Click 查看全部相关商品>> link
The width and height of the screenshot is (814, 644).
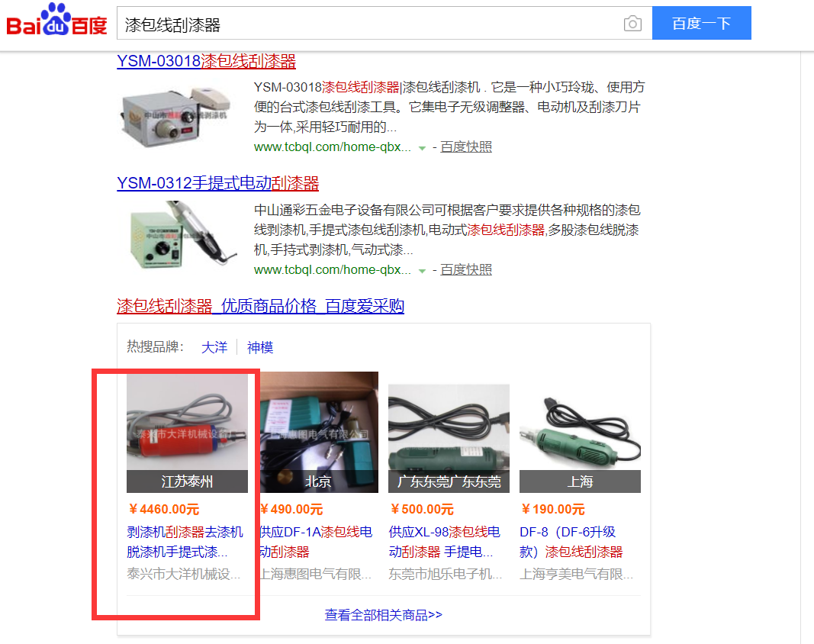tap(383, 616)
